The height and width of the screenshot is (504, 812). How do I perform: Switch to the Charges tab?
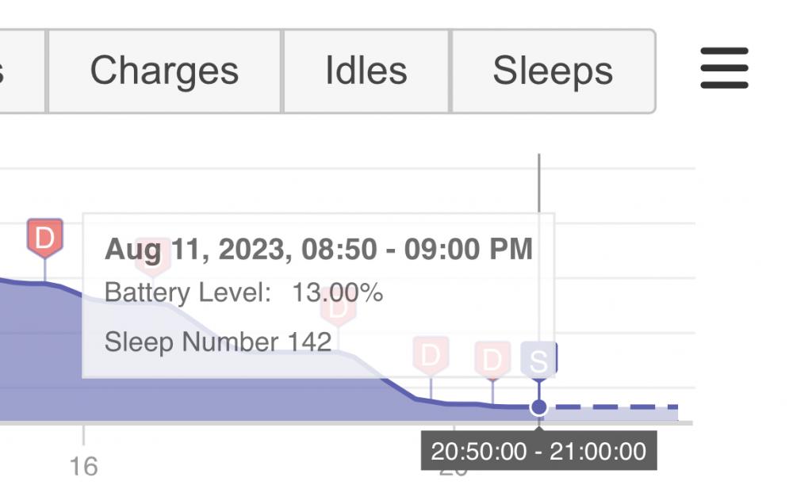pos(164,71)
